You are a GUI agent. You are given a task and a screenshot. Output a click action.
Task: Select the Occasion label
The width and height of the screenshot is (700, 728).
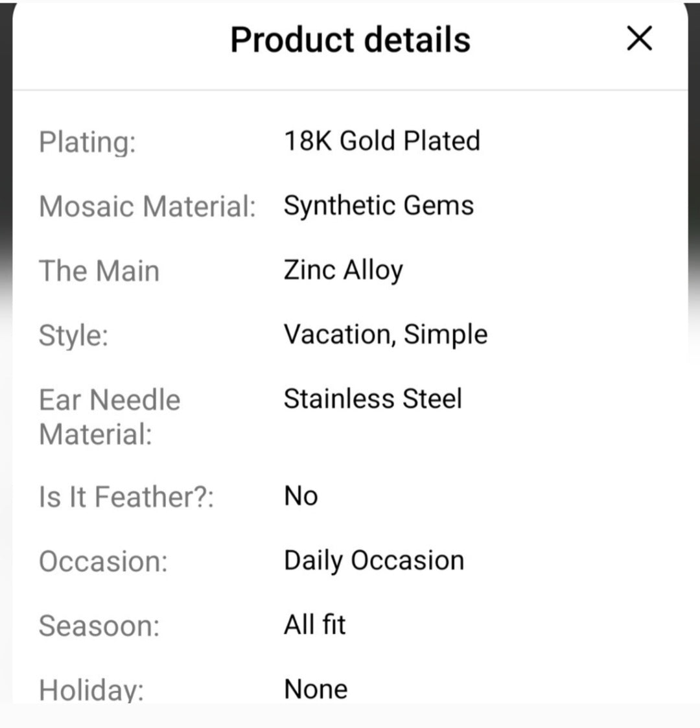tap(103, 561)
